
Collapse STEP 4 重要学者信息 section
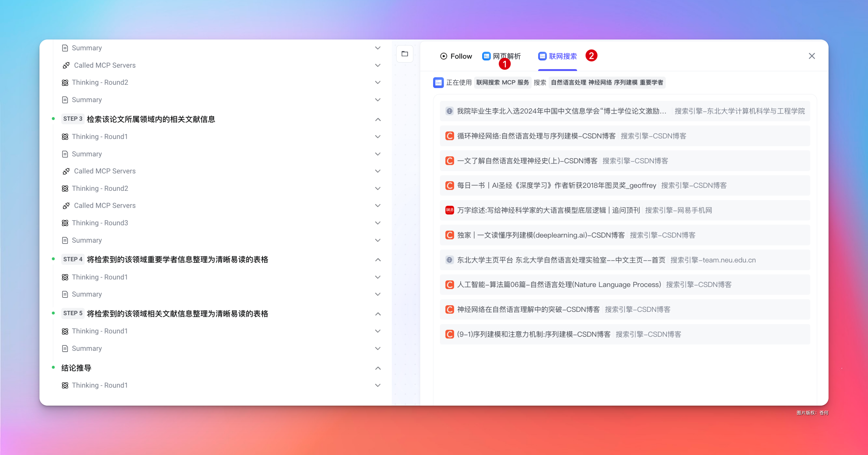pos(378,260)
